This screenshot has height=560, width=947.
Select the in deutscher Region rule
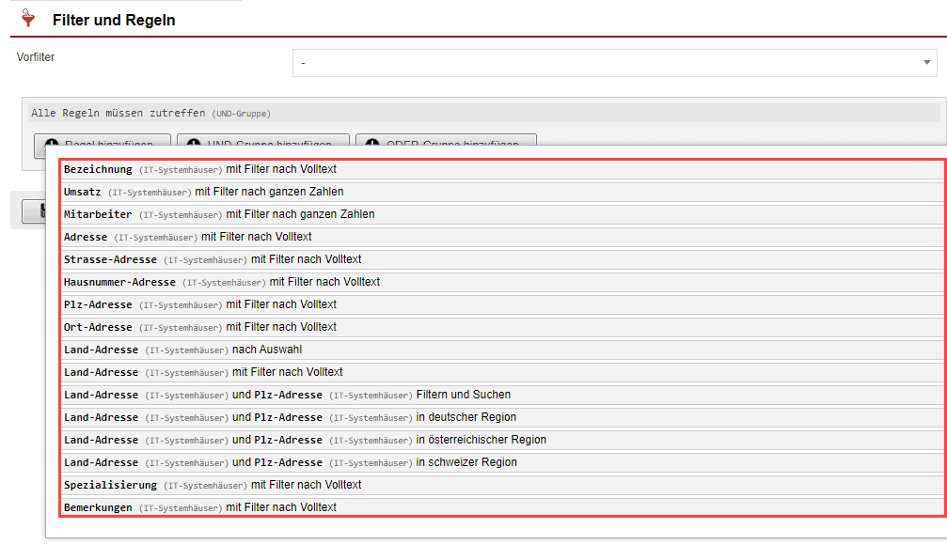pyautogui.click(x=290, y=417)
